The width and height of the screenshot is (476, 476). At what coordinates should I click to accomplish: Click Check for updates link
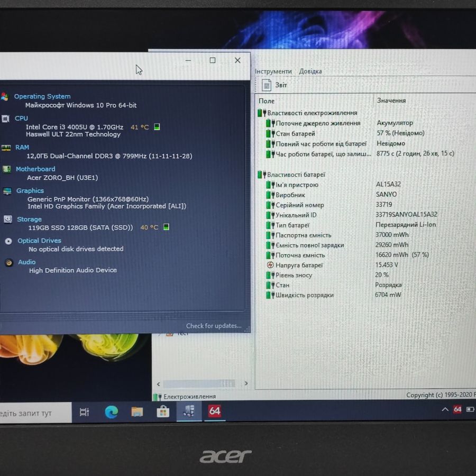(214, 326)
